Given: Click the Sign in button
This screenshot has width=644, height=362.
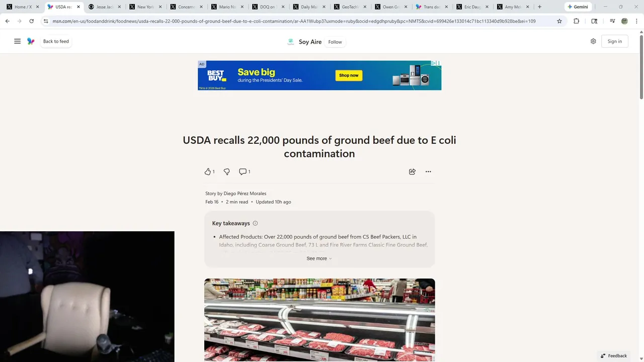Looking at the screenshot, I should coord(614,41).
